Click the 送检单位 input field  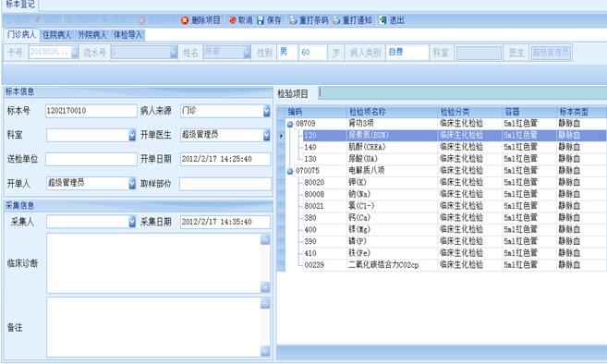click(91, 159)
